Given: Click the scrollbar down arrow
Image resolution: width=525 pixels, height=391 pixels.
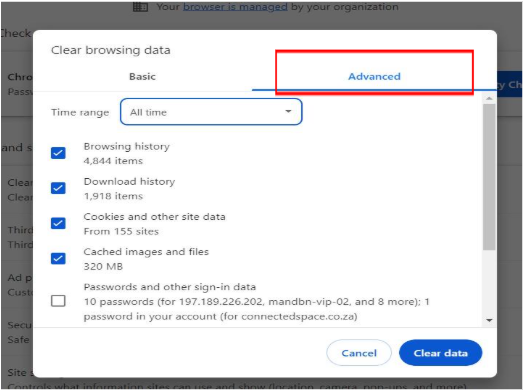Looking at the screenshot, I should [x=489, y=321].
